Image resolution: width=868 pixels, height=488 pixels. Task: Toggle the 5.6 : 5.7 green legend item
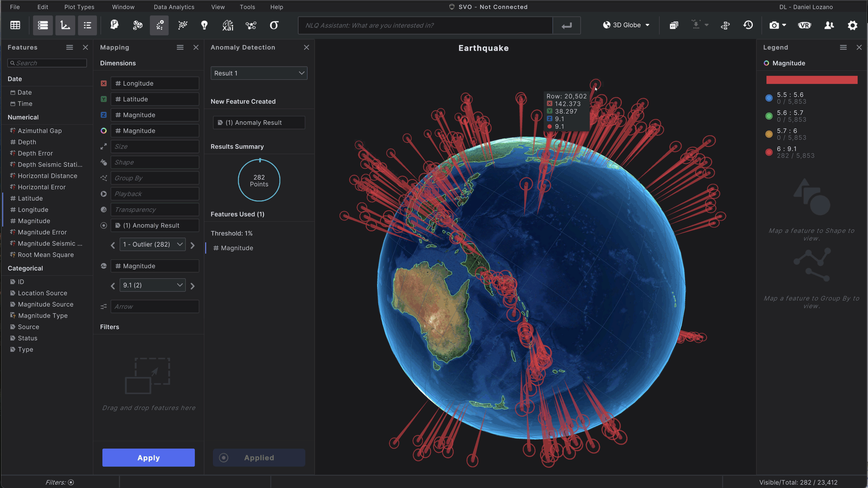click(x=769, y=116)
